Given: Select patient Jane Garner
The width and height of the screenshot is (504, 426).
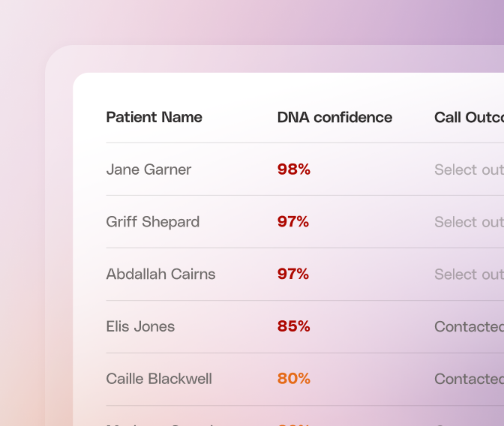Looking at the screenshot, I should click(x=148, y=169).
